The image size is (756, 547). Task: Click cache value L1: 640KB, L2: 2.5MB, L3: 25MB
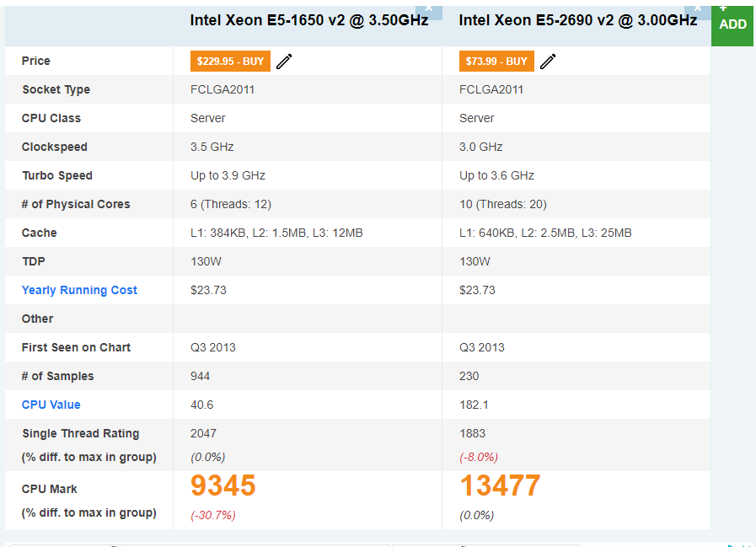tap(545, 233)
